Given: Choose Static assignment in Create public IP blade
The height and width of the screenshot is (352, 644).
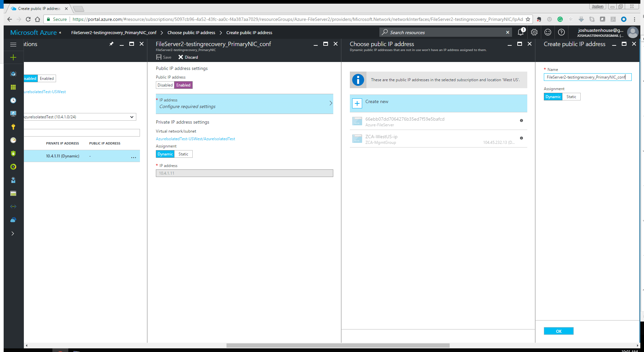Looking at the screenshot, I should [571, 96].
